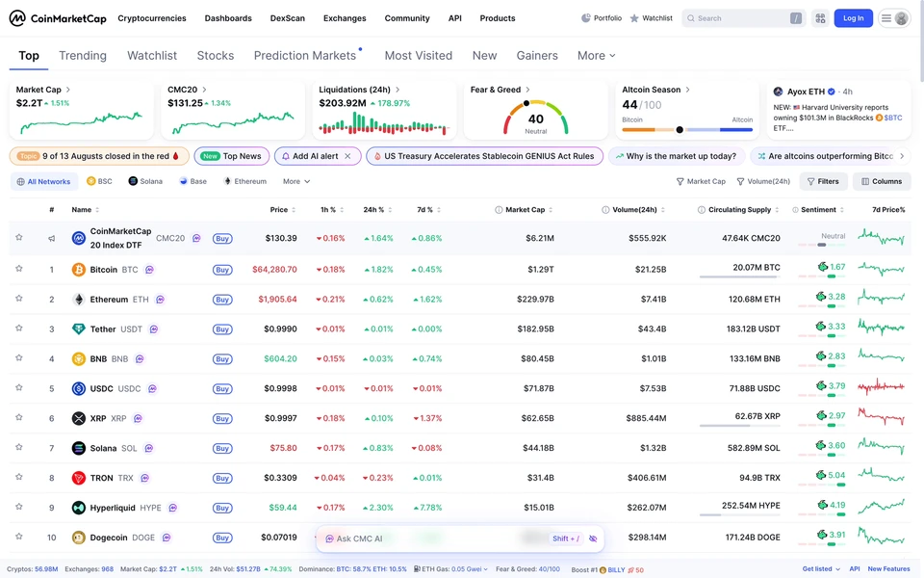Viewport: 924px width, 578px height.
Task: Click the Bitcoin coin logo
Action: (x=78, y=270)
